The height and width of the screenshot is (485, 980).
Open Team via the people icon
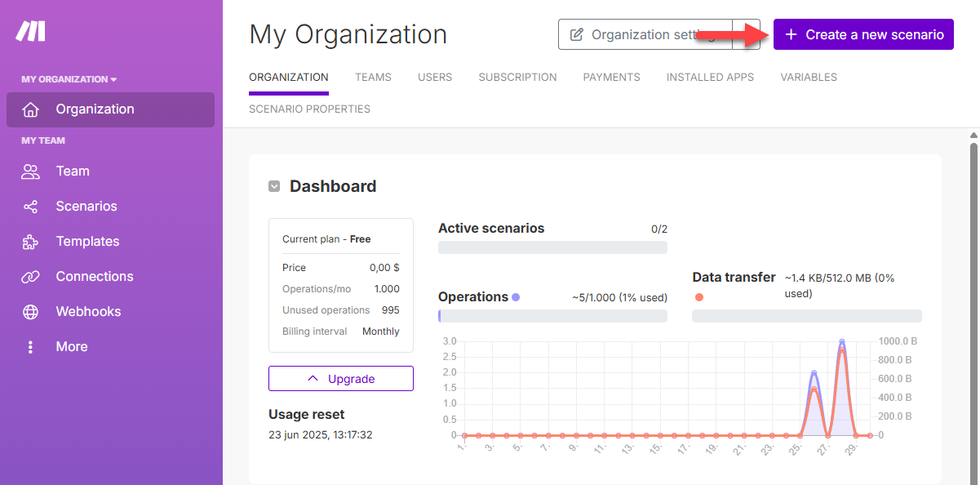[30, 171]
